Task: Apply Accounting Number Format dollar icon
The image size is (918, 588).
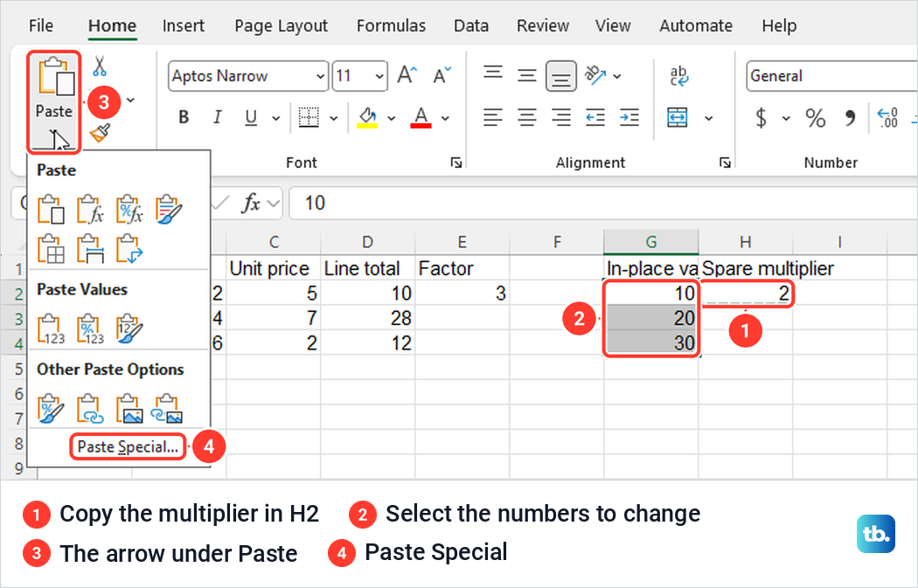Action: [x=762, y=118]
